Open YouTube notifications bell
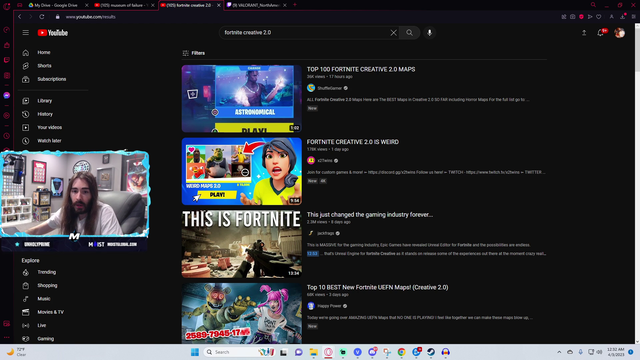The width and height of the screenshot is (640, 360). pos(601,33)
